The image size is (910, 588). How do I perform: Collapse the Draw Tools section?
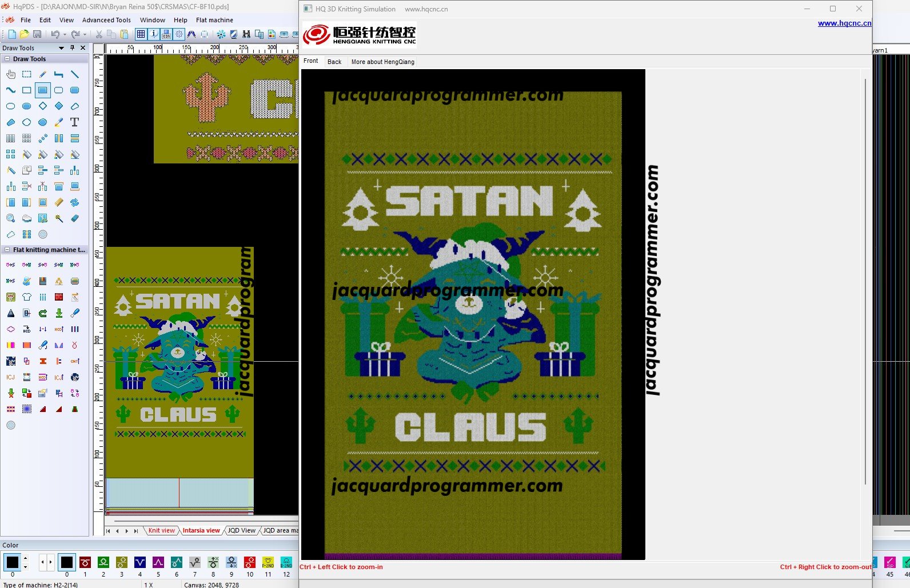pyautogui.click(x=7, y=59)
